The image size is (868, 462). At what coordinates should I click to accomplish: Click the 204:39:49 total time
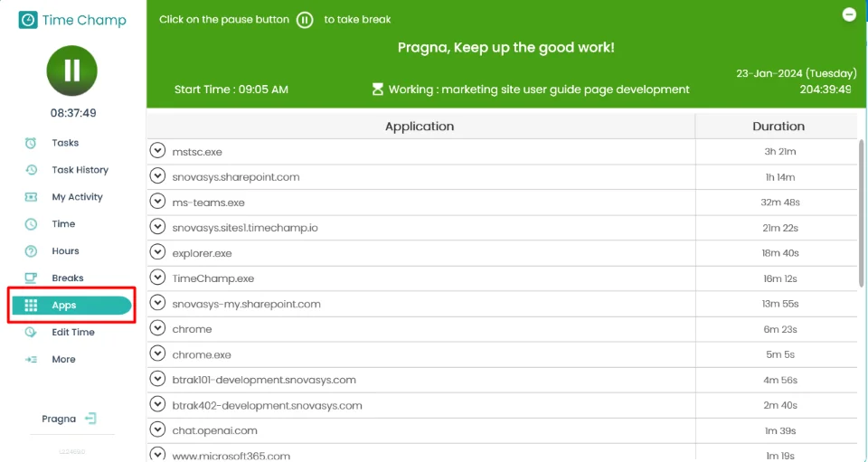click(826, 90)
